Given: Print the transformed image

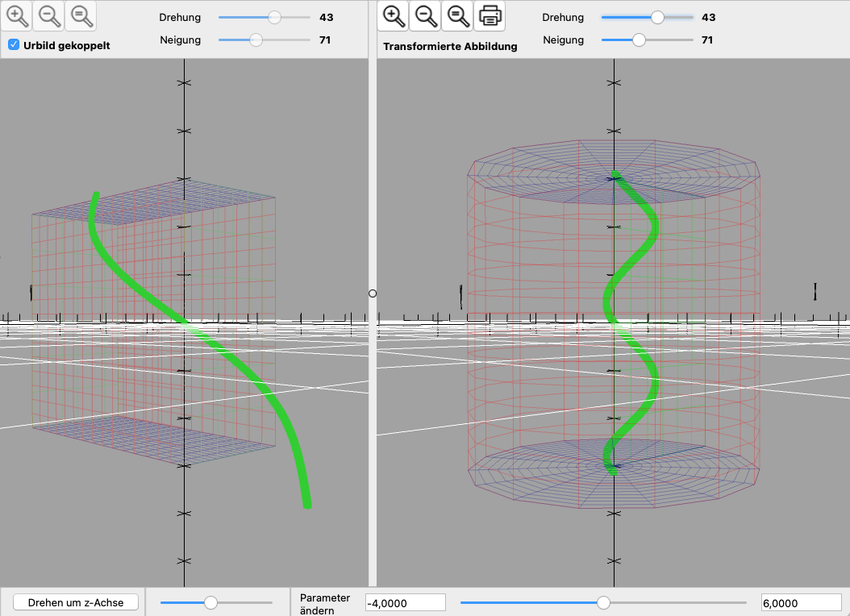Looking at the screenshot, I should click(490, 15).
